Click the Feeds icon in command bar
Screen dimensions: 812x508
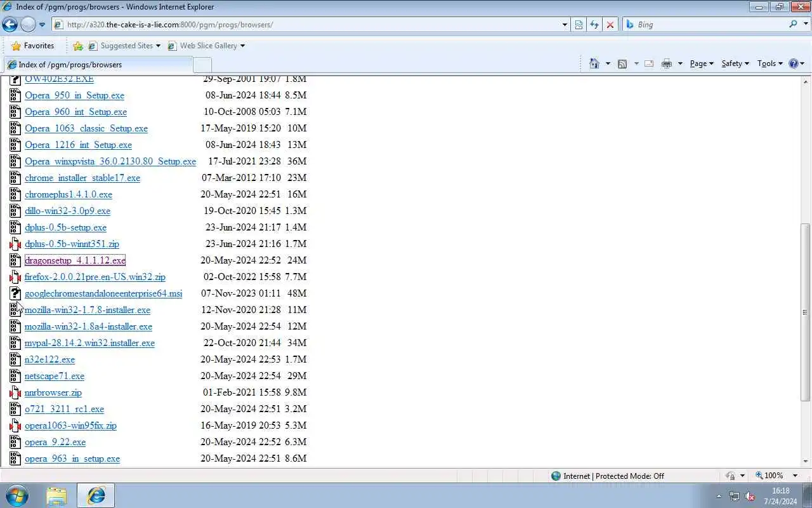coord(622,63)
